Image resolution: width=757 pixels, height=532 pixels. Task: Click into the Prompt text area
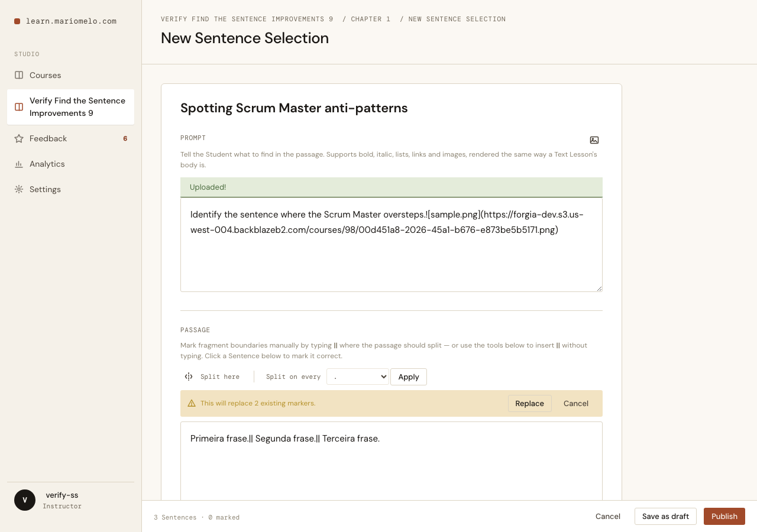[392, 244]
